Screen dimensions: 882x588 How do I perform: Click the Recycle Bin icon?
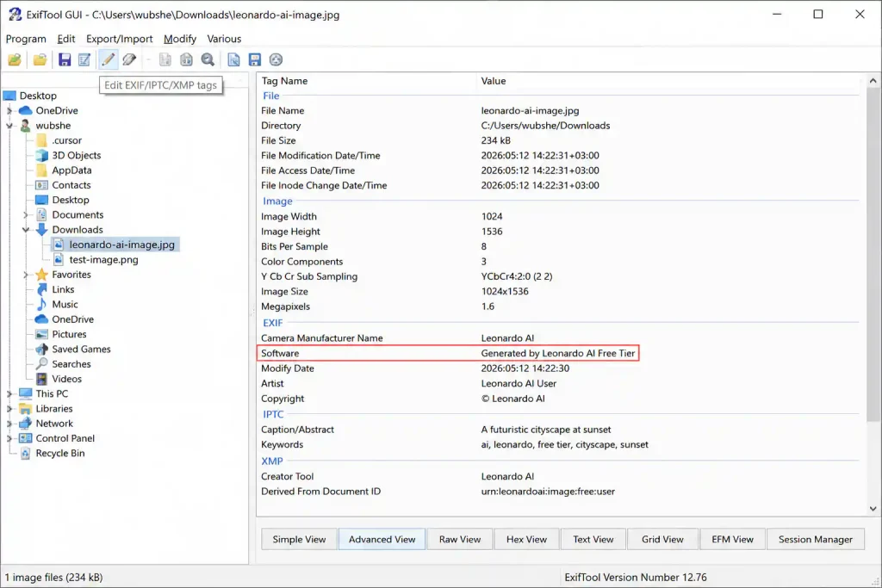[25, 453]
